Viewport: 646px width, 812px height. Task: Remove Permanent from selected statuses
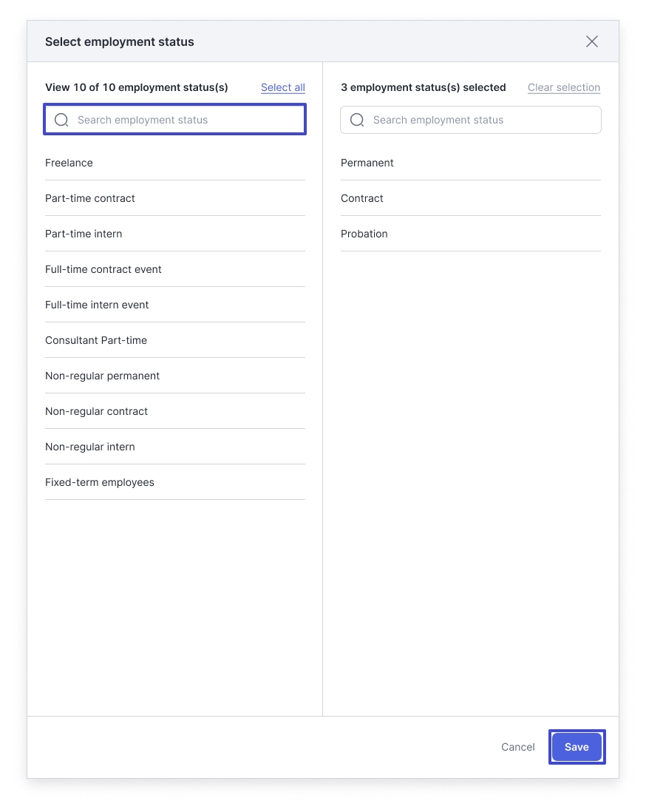point(367,163)
